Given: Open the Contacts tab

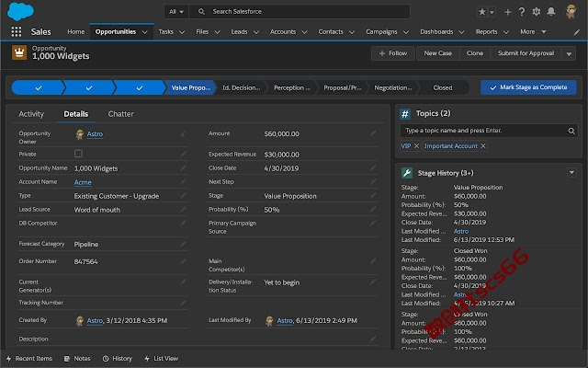Looking at the screenshot, I should (x=331, y=32).
